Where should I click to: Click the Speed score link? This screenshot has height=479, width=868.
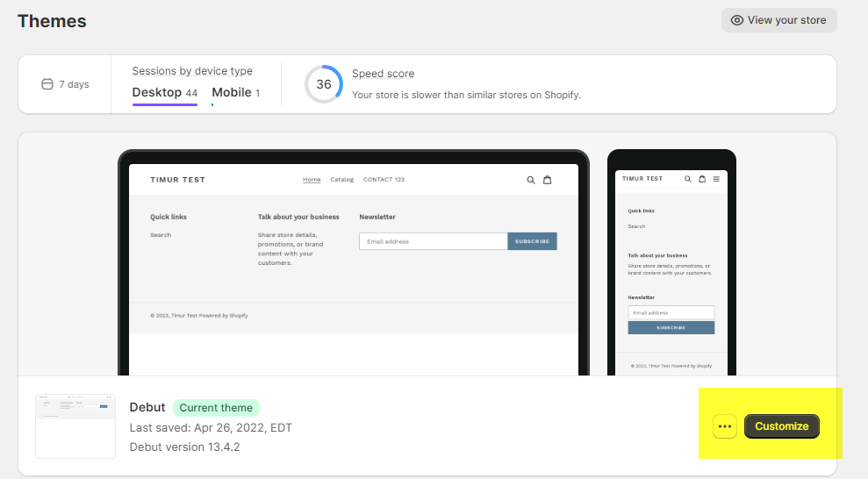click(383, 74)
